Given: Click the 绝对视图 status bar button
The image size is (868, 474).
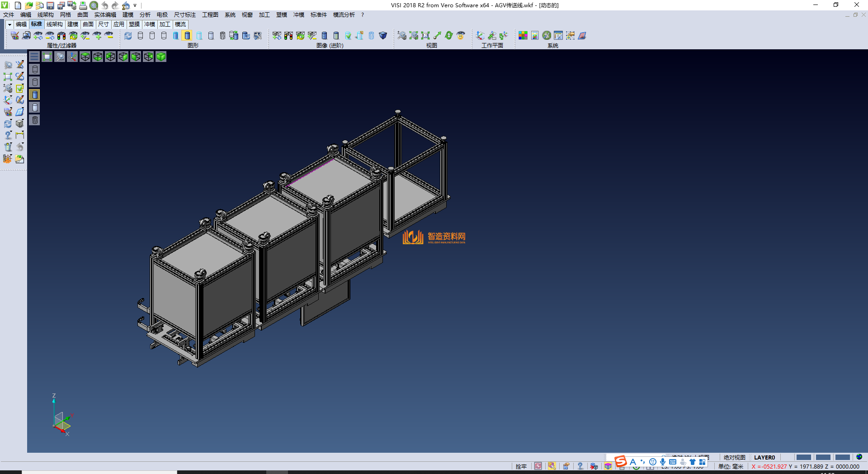Looking at the screenshot, I should pos(734,457).
